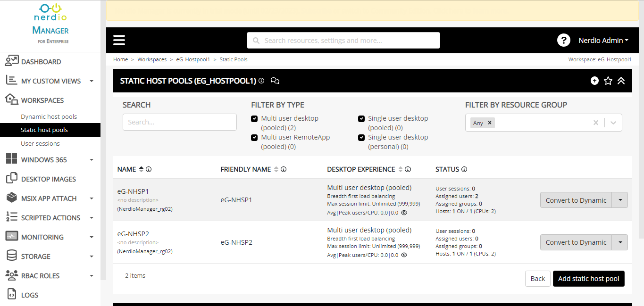Click info icon beside NAME column

pyautogui.click(x=149, y=169)
